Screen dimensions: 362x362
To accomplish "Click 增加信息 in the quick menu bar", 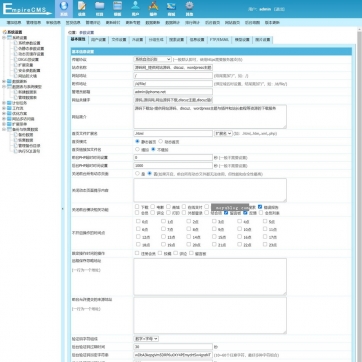I will pos(14,23).
